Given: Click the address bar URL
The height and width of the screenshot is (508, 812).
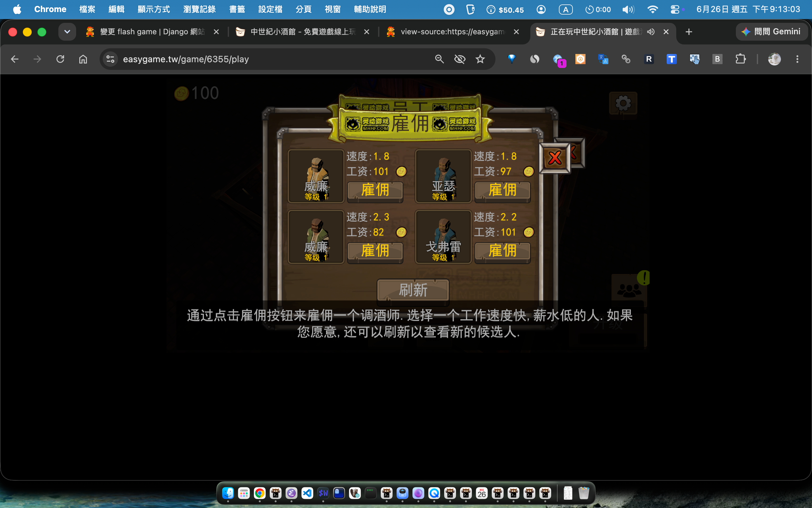Looking at the screenshot, I should coord(186,59).
